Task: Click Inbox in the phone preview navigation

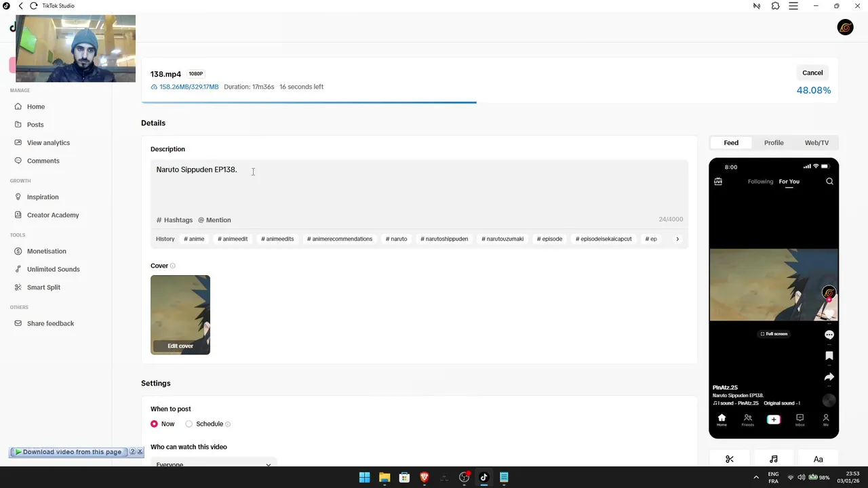Action: [x=800, y=420]
